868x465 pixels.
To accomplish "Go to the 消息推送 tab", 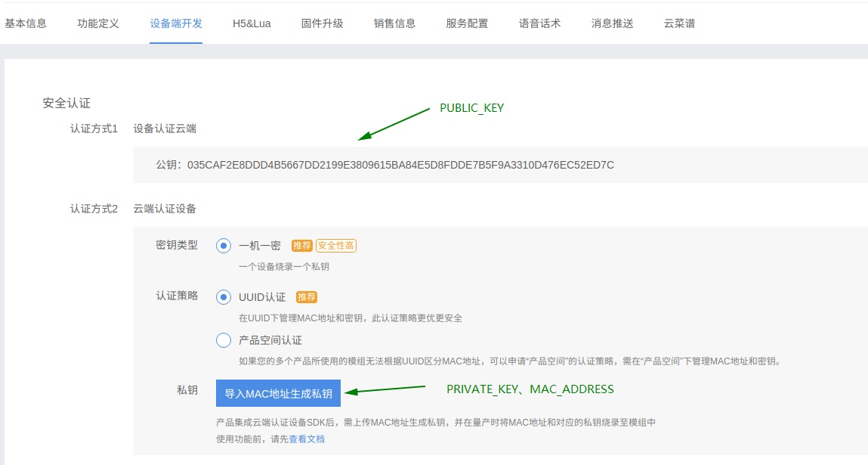I will coord(612,23).
